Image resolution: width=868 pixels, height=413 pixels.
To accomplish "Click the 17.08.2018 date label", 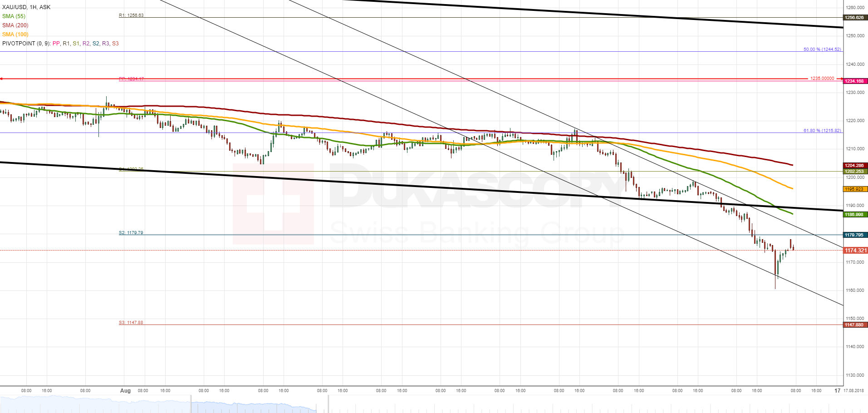I will [x=853, y=391].
